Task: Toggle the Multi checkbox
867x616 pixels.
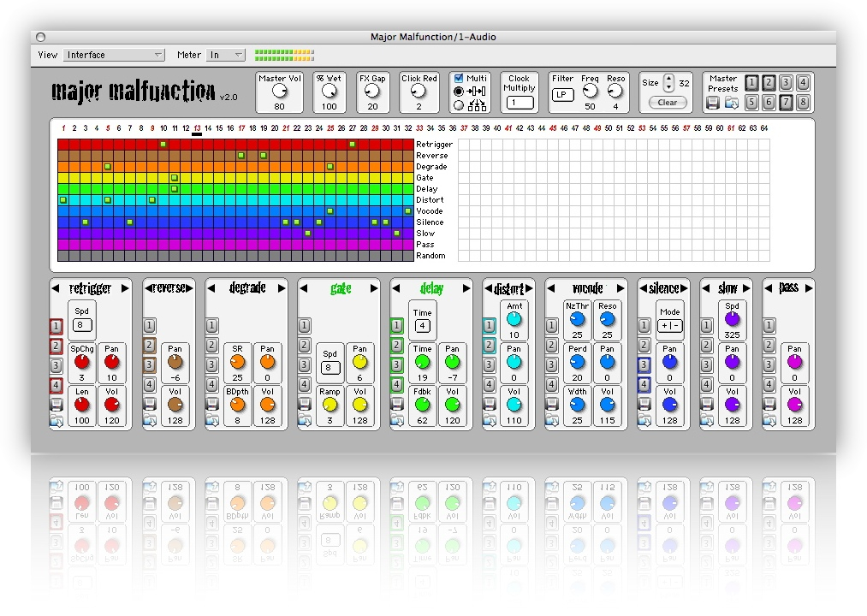Action: point(459,78)
